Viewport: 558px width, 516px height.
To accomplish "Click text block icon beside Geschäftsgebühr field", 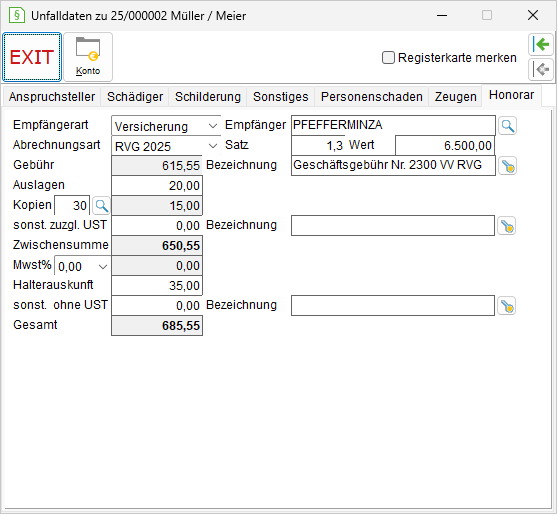I will coord(507,166).
